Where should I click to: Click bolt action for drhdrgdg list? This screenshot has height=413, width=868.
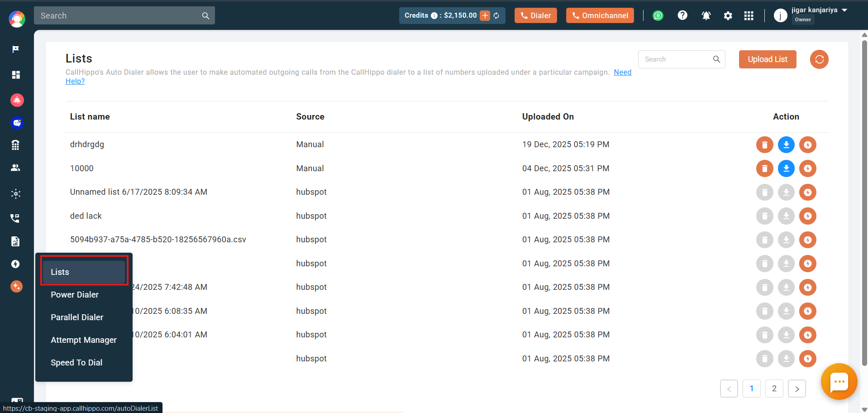808,145
